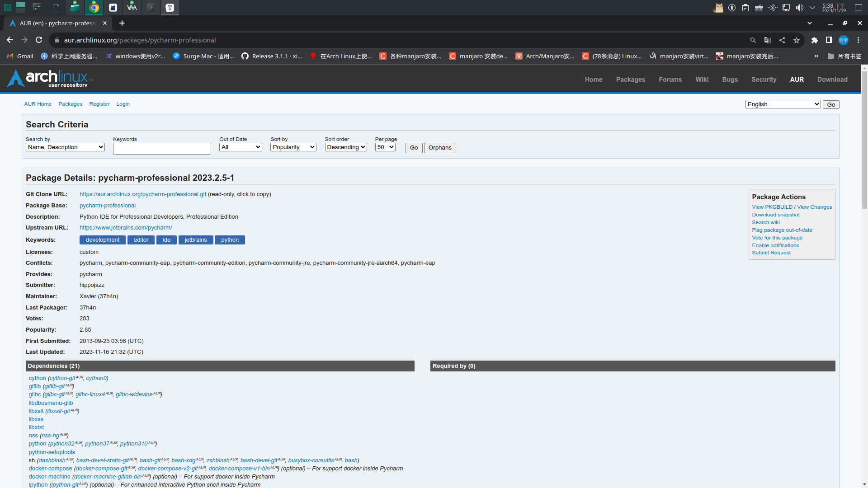Click the pycharm-professional Git Clone URL
868x488 pixels.
click(x=142, y=194)
